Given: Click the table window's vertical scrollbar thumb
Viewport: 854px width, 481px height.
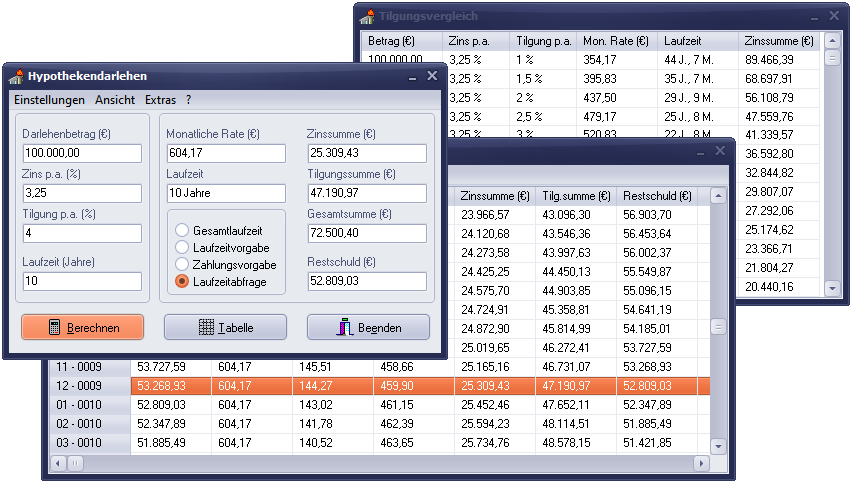Looking at the screenshot, I should (x=718, y=327).
